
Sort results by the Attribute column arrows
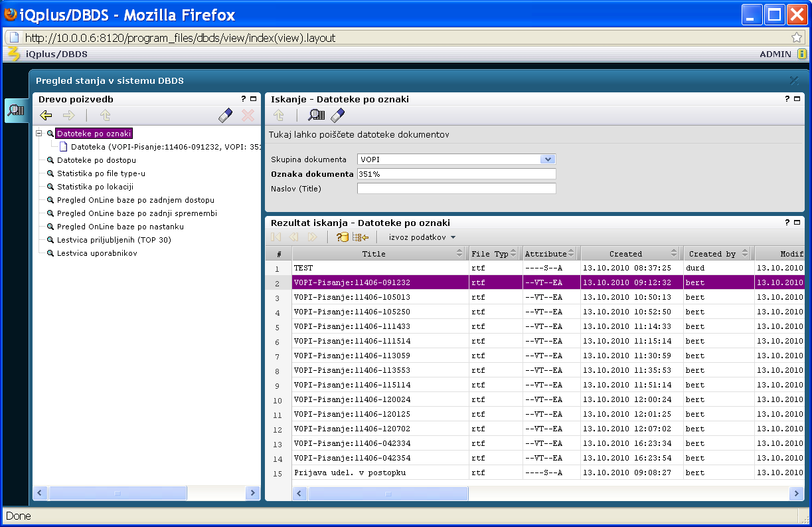click(572, 253)
